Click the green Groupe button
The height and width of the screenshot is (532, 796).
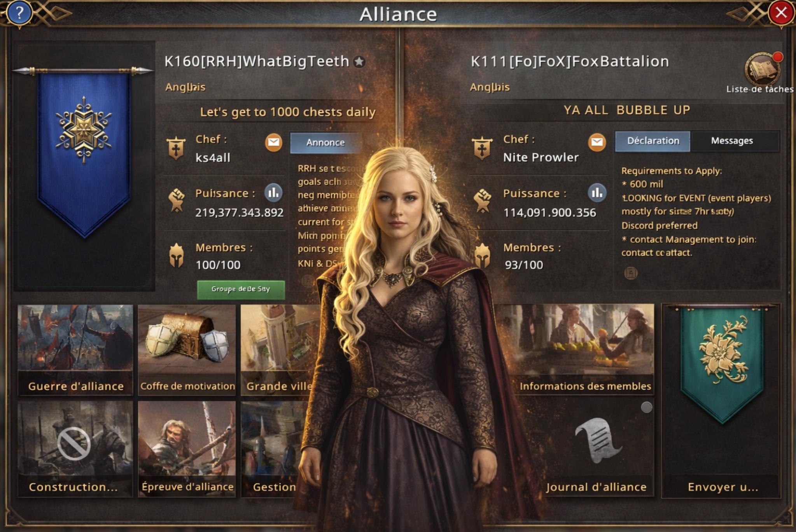(x=241, y=290)
